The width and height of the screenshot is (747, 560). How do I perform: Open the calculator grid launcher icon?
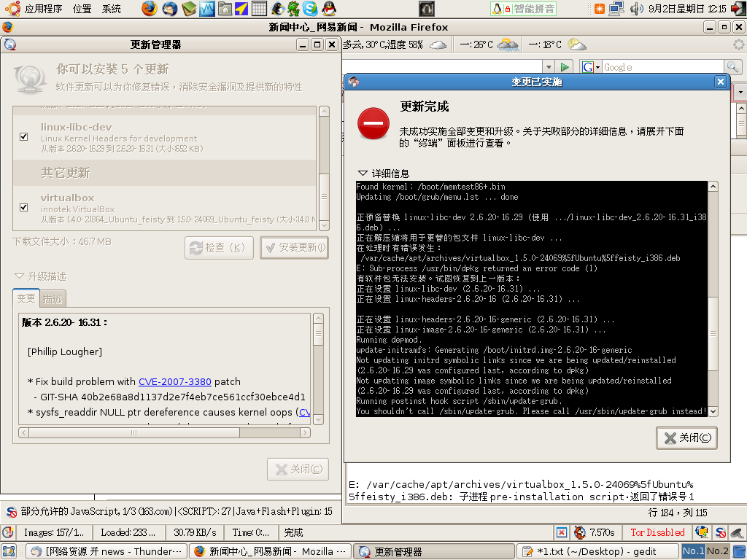tap(259, 9)
